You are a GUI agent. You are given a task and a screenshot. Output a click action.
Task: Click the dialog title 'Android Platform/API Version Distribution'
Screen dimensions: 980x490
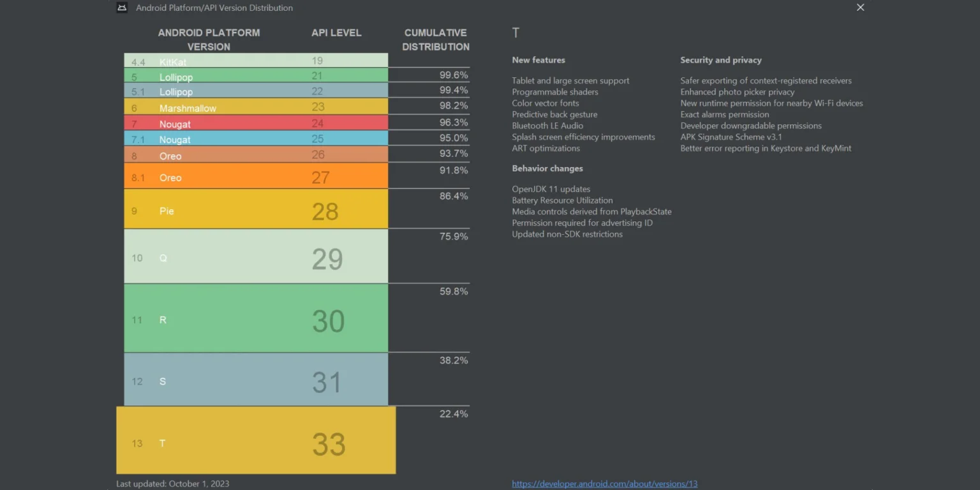214,8
